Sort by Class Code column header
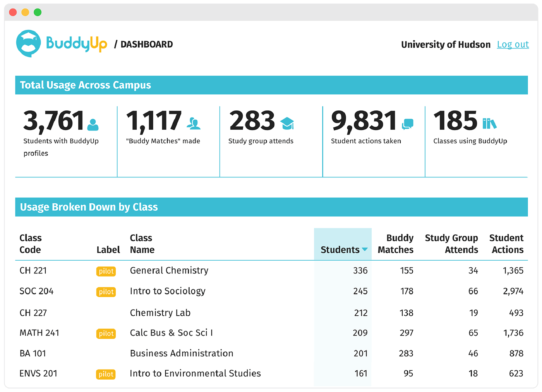This screenshot has height=392, width=542. point(31,244)
